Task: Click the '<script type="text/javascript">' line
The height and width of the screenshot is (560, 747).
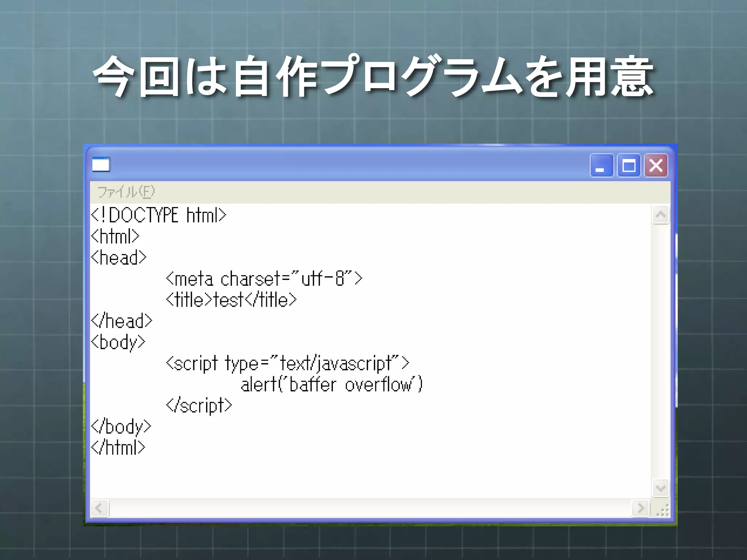Action: point(288,363)
